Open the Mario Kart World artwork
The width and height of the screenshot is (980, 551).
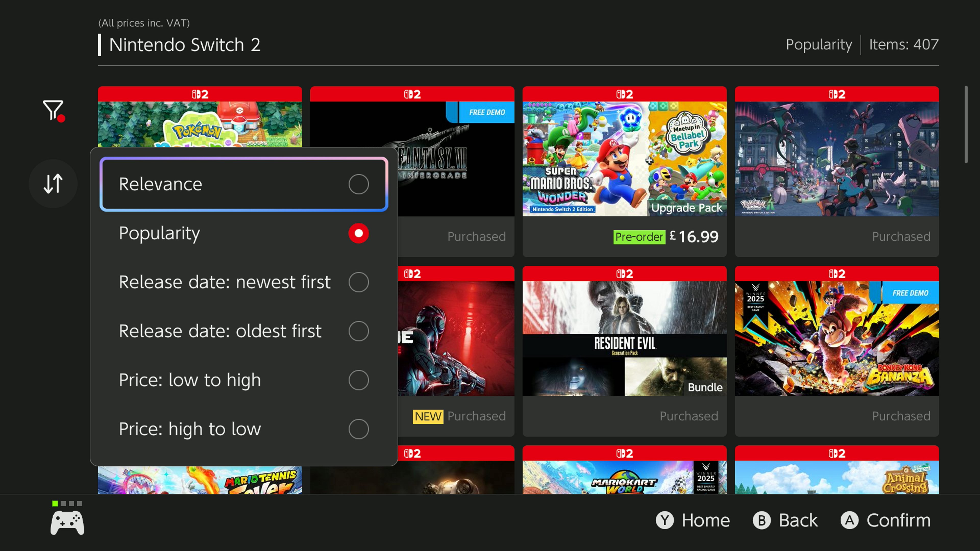(x=624, y=477)
